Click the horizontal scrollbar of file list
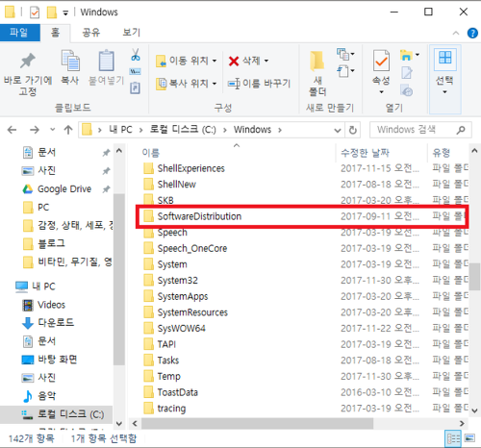Screen dimensions: 481x448 [x=257, y=424]
